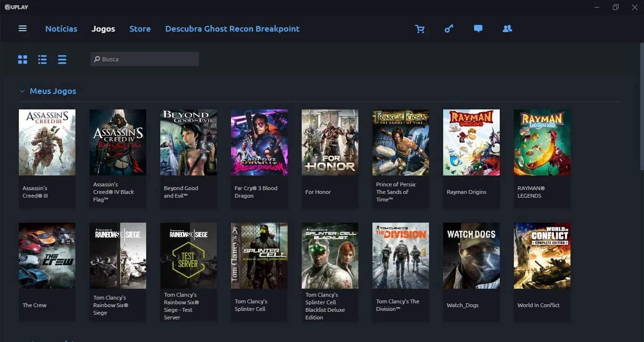
Task: Select Rayman Origins cover
Action: (x=471, y=142)
